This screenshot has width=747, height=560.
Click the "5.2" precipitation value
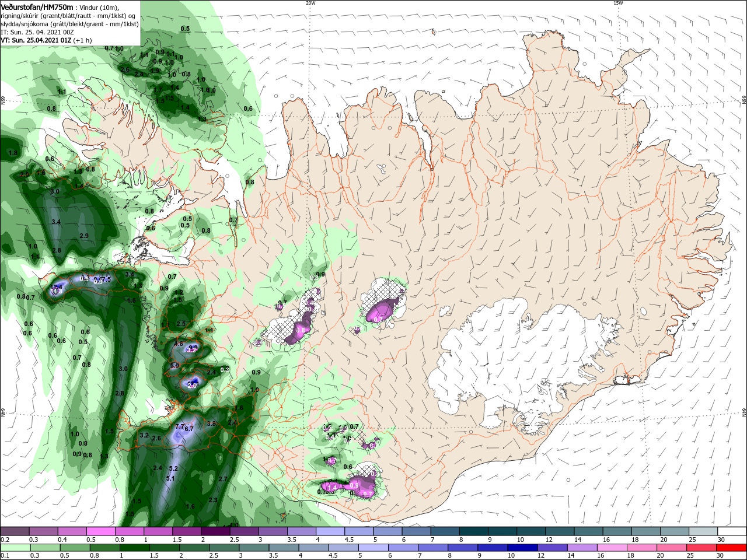(x=173, y=468)
